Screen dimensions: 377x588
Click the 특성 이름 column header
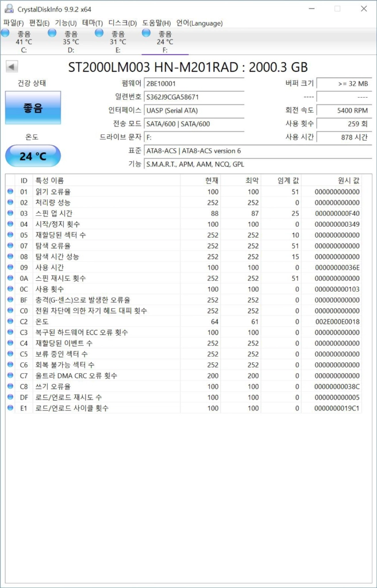click(x=106, y=181)
